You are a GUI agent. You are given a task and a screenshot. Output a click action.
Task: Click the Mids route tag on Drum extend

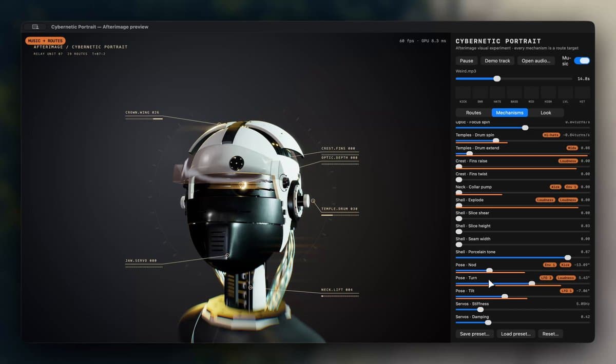click(571, 148)
